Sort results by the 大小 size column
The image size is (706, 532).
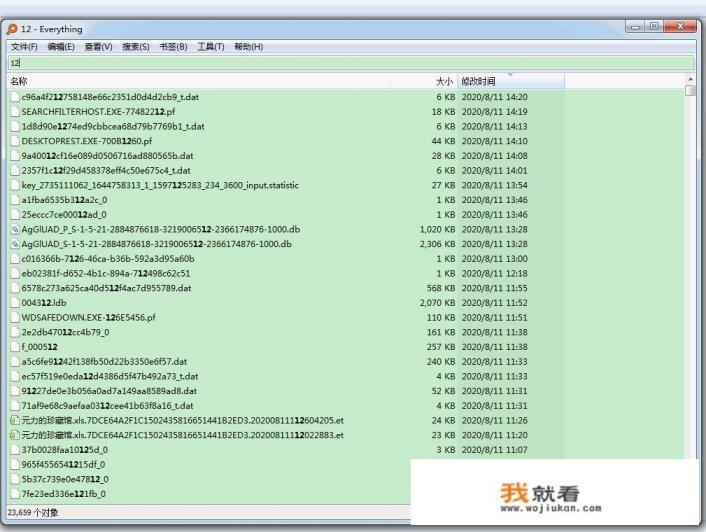[444, 81]
